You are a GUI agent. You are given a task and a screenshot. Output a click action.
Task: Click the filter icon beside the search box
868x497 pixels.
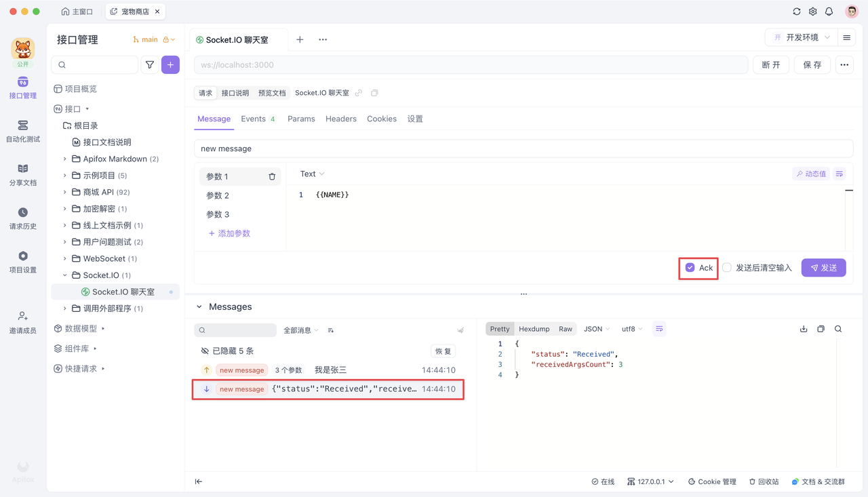tap(150, 65)
